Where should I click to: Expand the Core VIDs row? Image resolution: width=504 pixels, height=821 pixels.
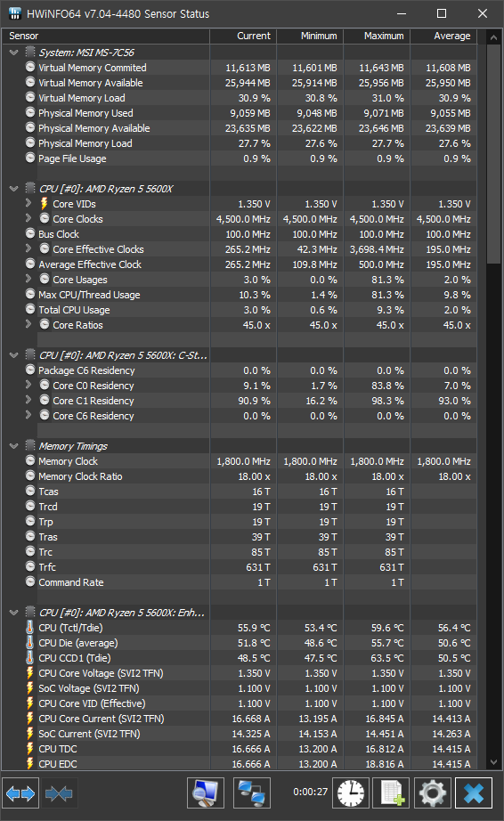click(28, 203)
